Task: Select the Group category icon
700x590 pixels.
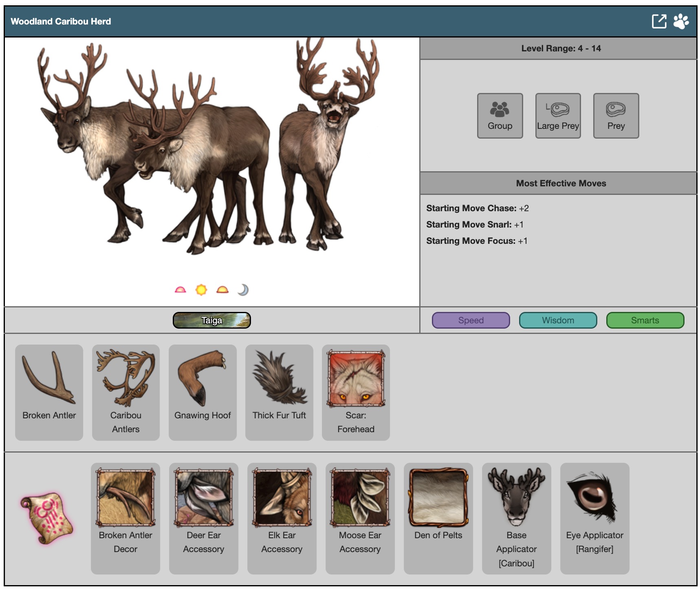Action: (500, 116)
